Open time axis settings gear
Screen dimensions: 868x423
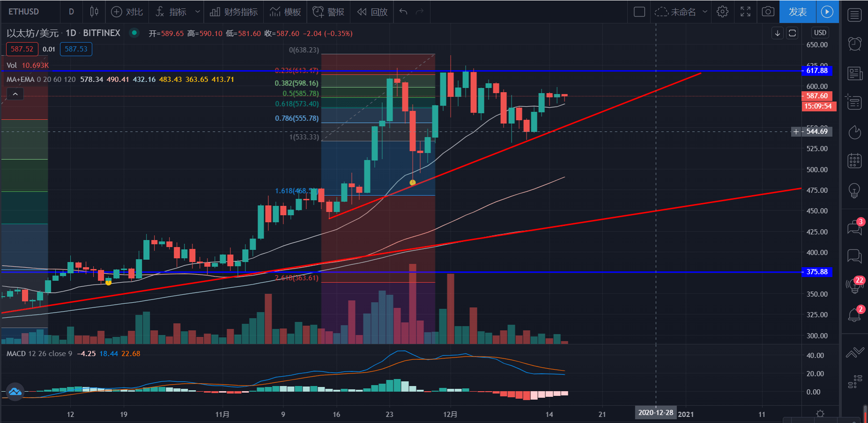pos(820,414)
